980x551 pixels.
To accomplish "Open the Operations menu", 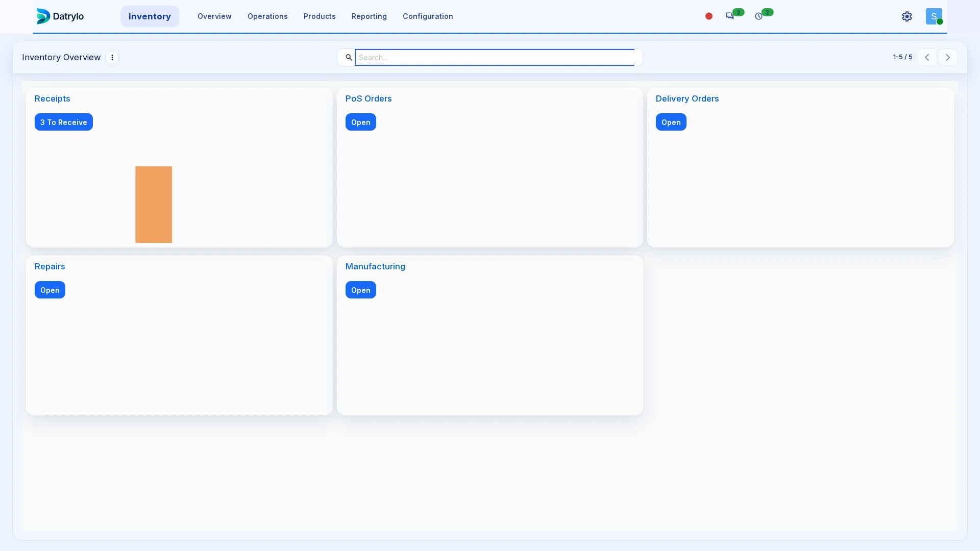I will 267,16.
